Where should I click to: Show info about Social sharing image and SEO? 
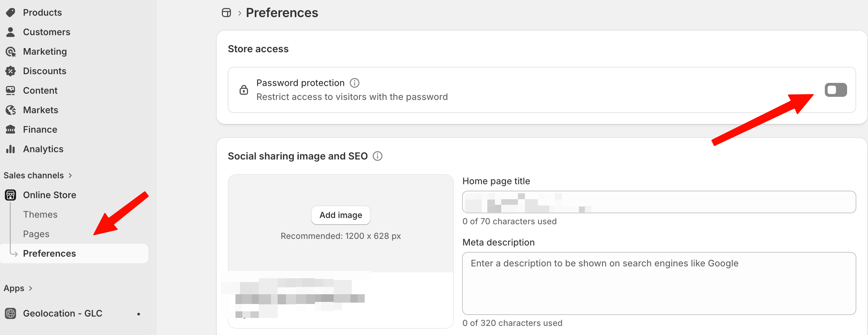(378, 156)
